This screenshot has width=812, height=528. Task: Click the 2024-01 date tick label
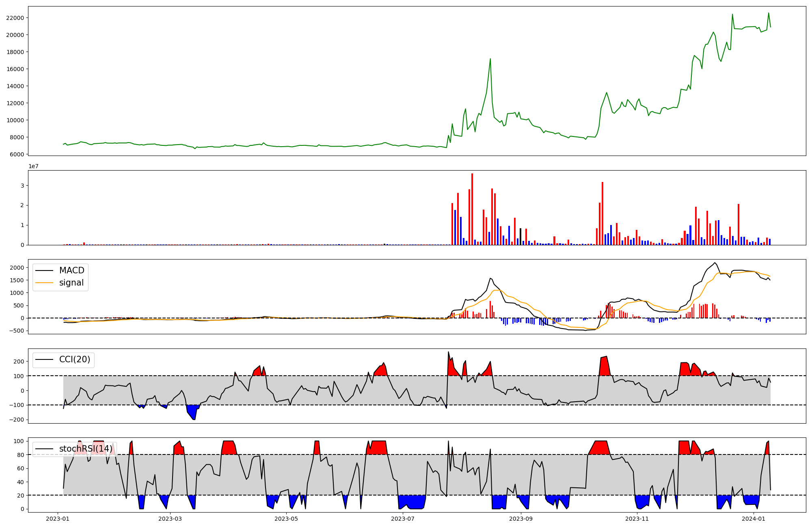[x=754, y=519]
